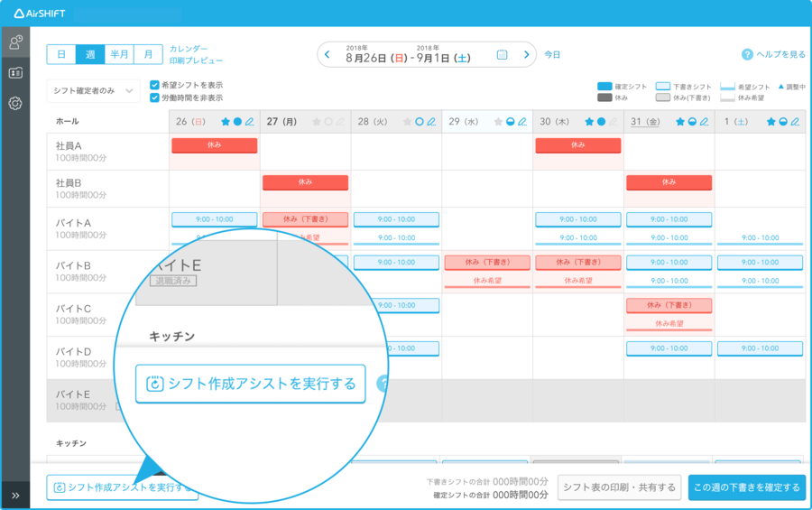
Task: Click the pencil edit icon for 31 (金)
Action: click(703, 122)
